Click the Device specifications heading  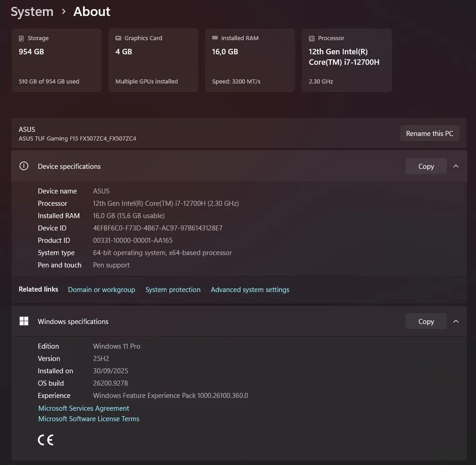[69, 166]
